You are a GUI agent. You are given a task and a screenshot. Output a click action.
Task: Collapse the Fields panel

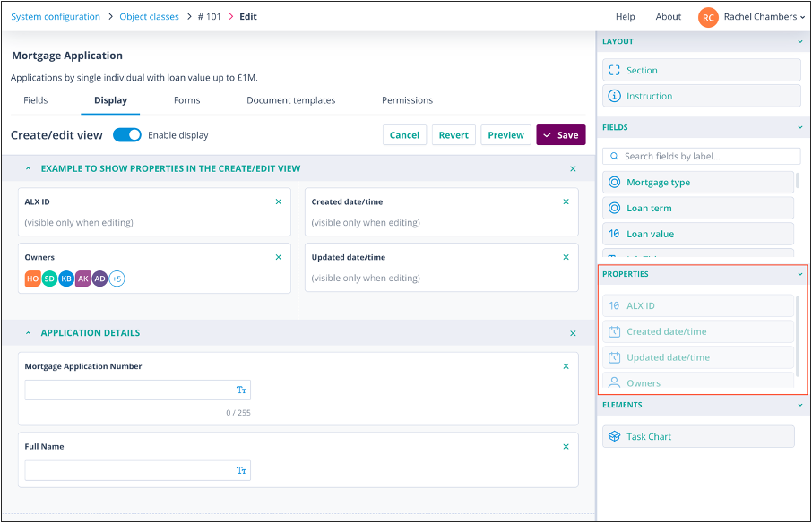coord(800,127)
